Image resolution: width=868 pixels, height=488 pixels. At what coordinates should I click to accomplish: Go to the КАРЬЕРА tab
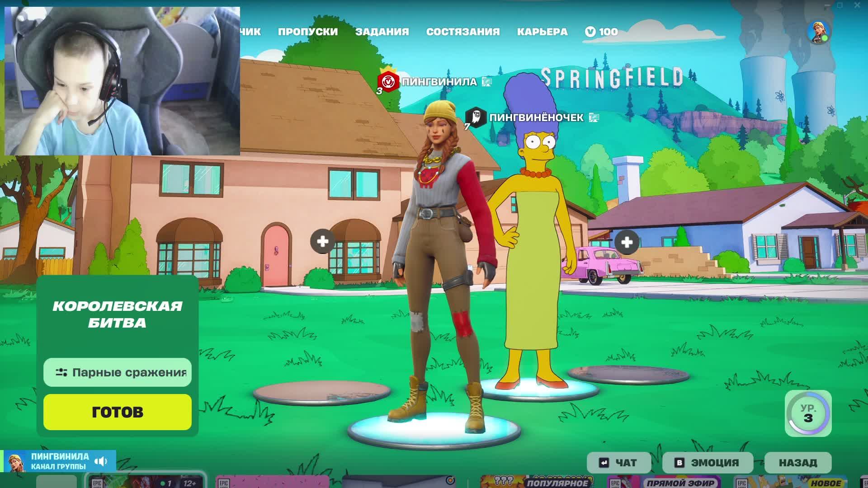point(542,32)
